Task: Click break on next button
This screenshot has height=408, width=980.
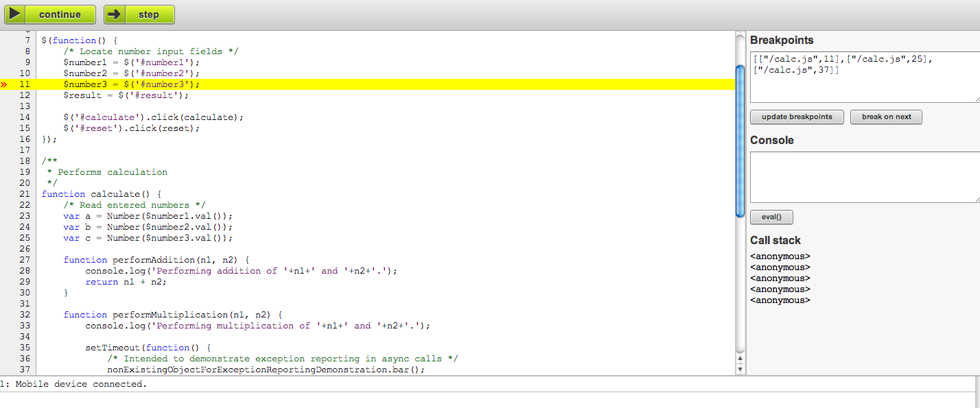Action: (886, 117)
